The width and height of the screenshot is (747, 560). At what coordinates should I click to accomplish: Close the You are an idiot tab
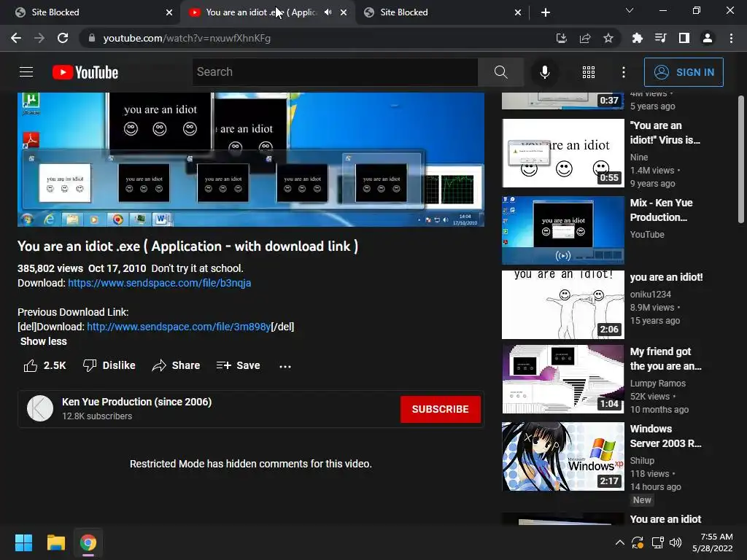pos(344,12)
